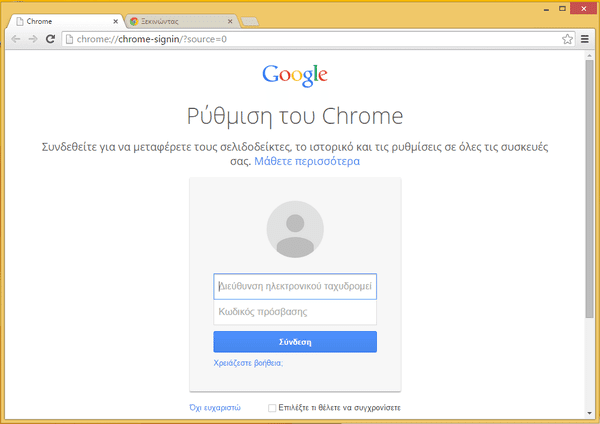
Task: Click the Google logo
Action: click(295, 75)
